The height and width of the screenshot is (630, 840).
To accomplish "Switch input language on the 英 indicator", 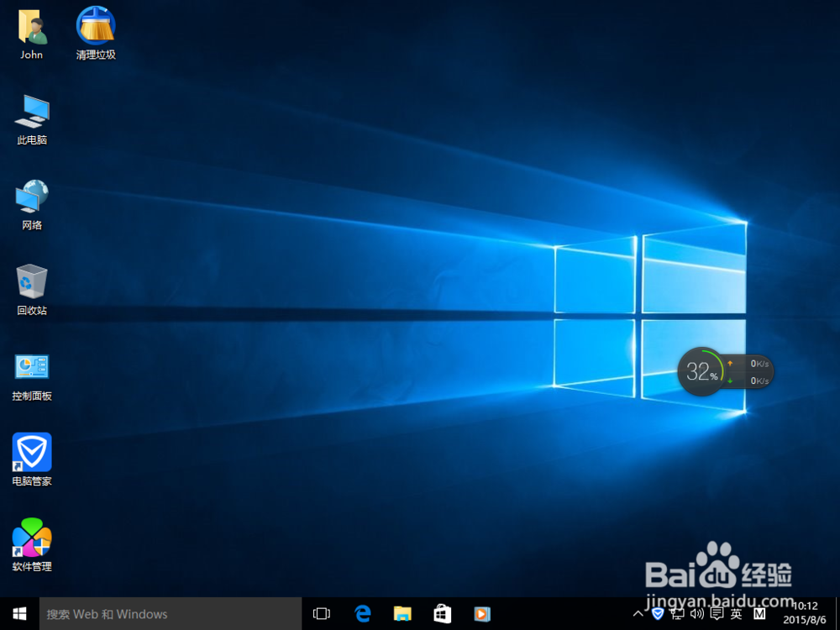I will (x=737, y=614).
